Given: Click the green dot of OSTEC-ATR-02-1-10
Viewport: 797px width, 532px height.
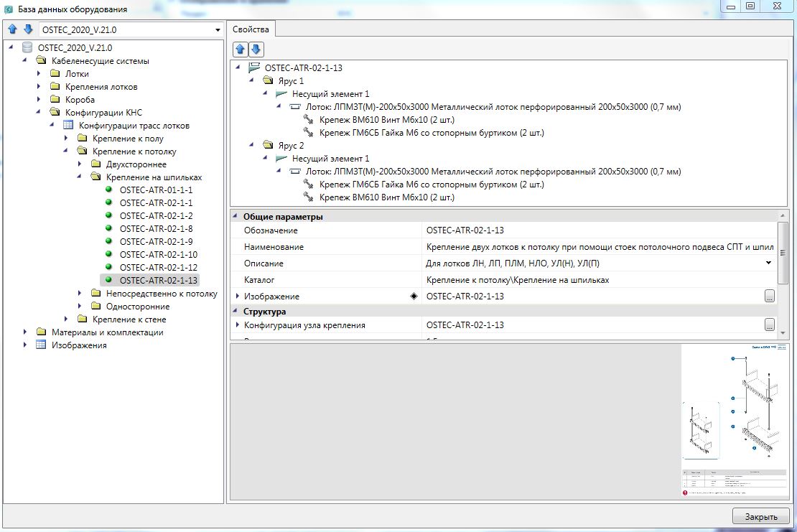Looking at the screenshot, I should [x=108, y=254].
